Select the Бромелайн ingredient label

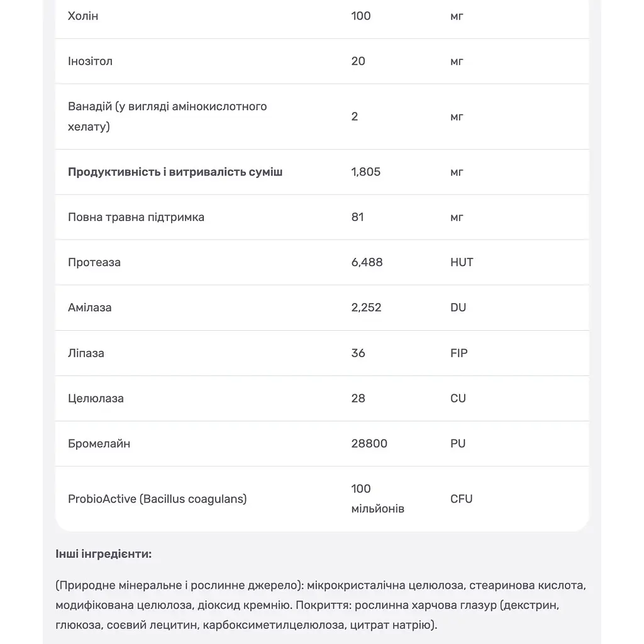point(99,443)
